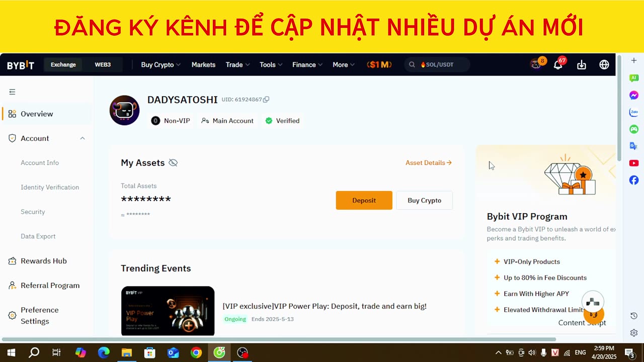The height and width of the screenshot is (362, 644).
Task: Open the VIP Power Play event thumbnail
Action: pos(168,311)
